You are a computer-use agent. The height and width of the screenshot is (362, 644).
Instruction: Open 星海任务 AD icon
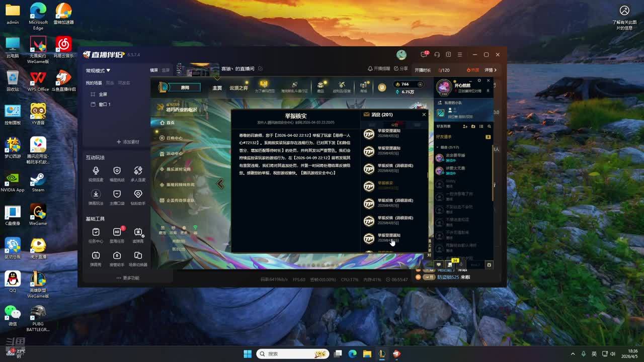tap(117, 235)
